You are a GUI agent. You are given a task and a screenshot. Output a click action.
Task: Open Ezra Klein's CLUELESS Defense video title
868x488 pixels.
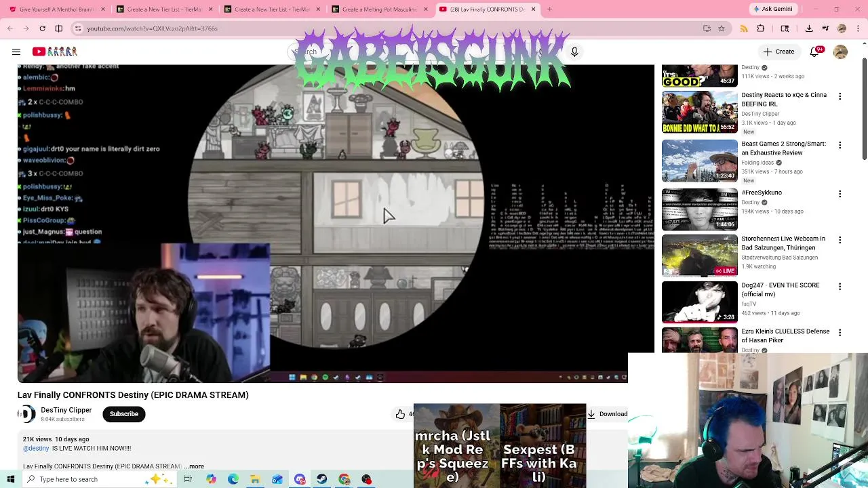[x=785, y=335]
